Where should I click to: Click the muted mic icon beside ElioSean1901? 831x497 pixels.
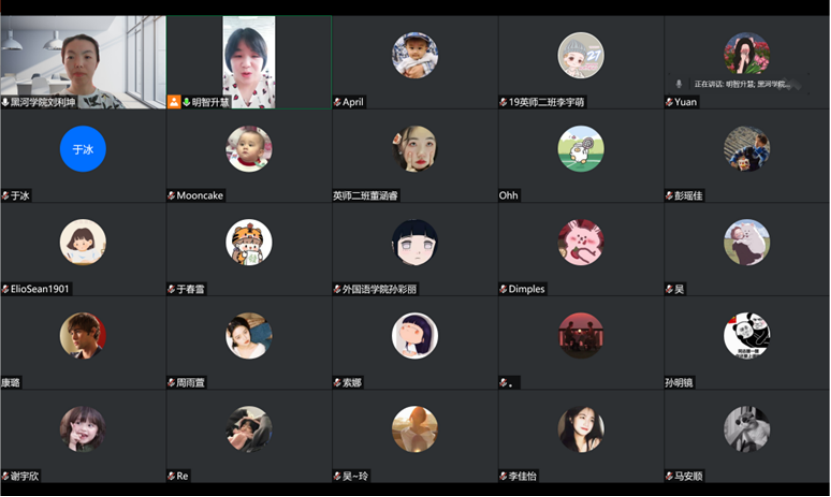pos(5,289)
